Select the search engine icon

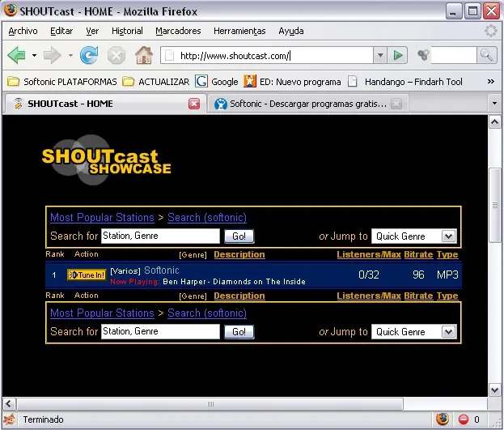pos(423,55)
